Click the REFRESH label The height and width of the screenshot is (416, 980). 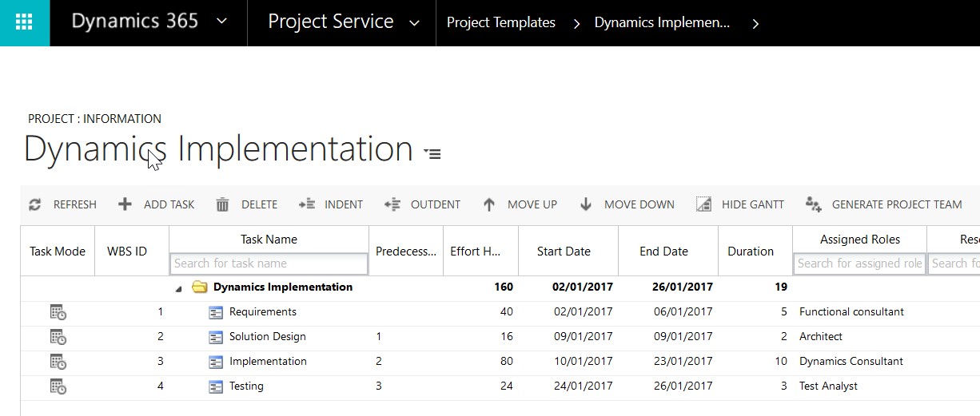click(x=75, y=204)
